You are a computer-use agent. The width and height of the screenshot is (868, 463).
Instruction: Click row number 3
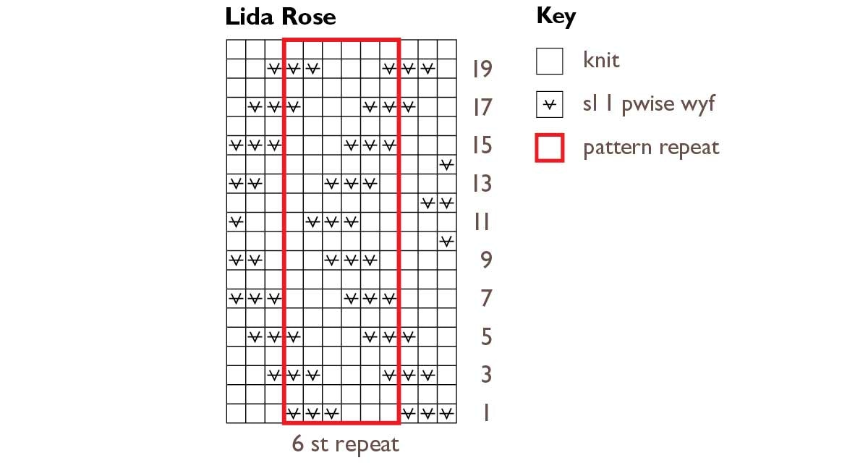(x=486, y=375)
